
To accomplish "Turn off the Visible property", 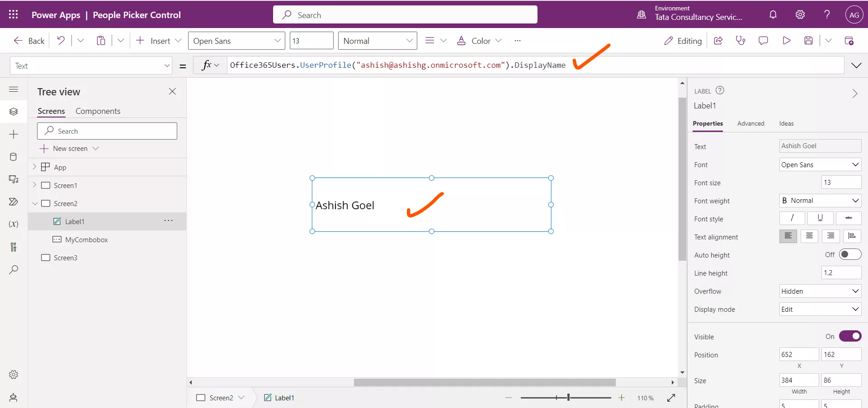I will pos(850,336).
